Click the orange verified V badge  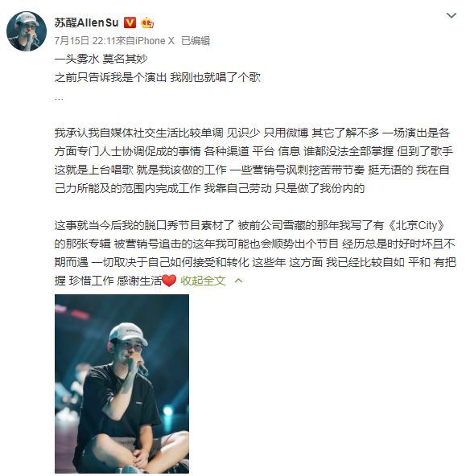click(x=130, y=23)
